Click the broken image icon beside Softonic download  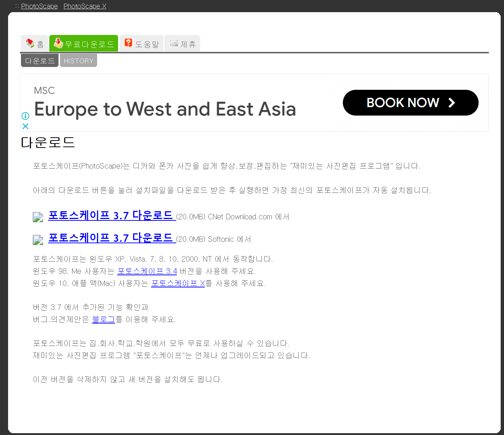point(38,240)
